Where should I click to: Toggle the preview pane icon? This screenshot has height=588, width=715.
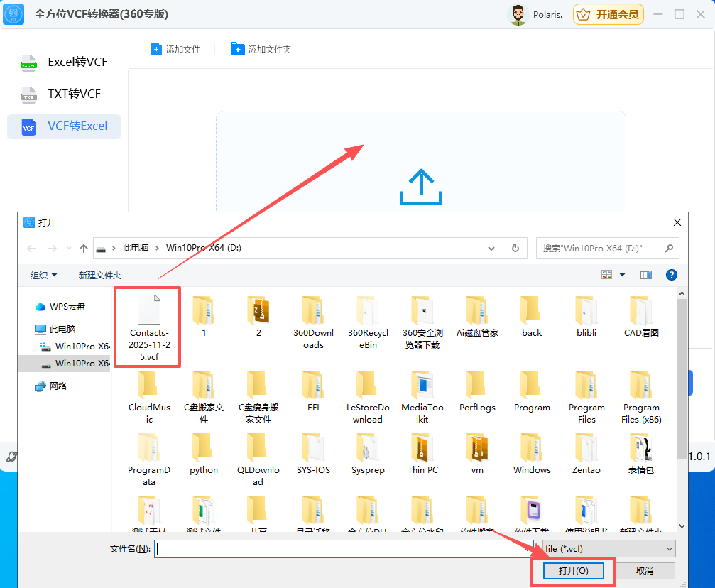point(645,275)
